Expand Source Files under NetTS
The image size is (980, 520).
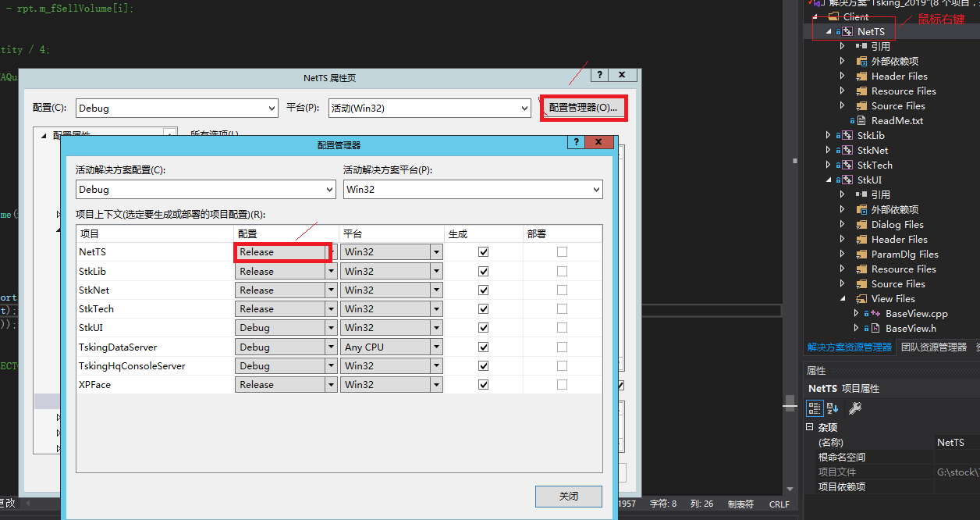click(x=843, y=106)
